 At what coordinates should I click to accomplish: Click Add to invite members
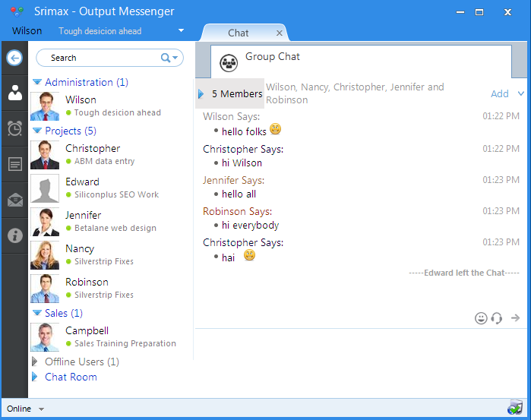[x=500, y=93]
